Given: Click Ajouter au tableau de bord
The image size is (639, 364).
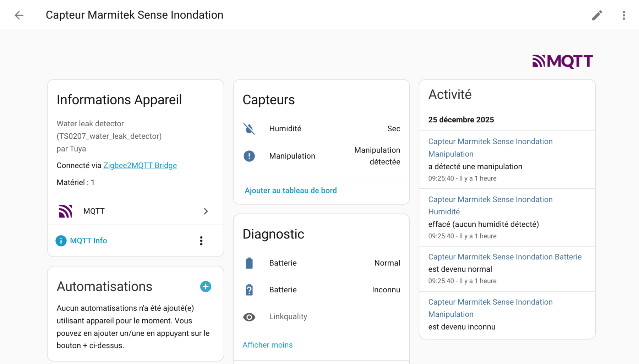Looking at the screenshot, I should (x=290, y=191).
